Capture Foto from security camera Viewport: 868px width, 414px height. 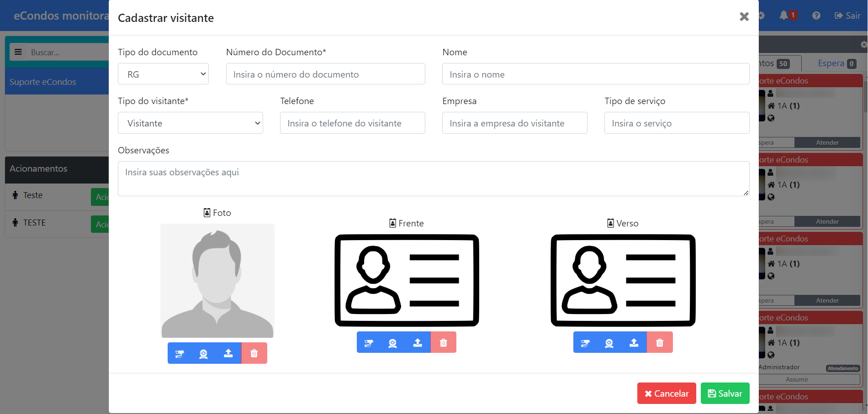[180, 353]
